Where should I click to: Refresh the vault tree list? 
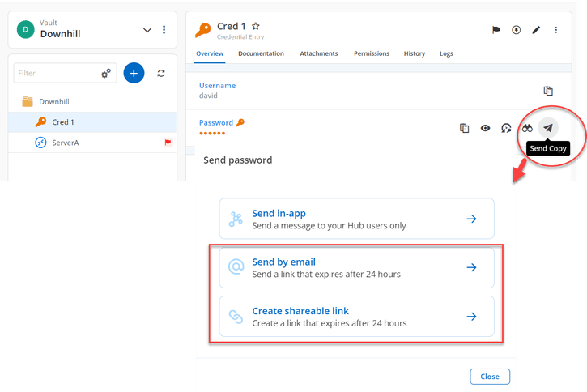[161, 73]
